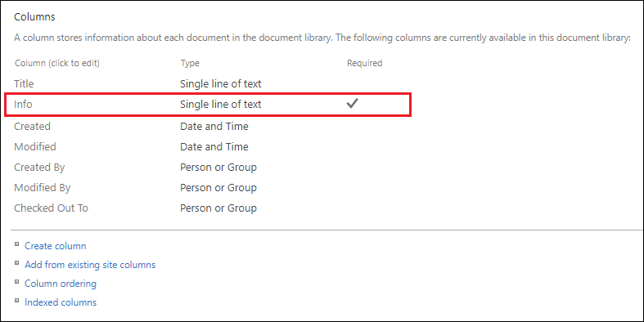Image resolution: width=644 pixels, height=322 pixels.
Task: Open the Checked Out To column
Action: point(51,208)
